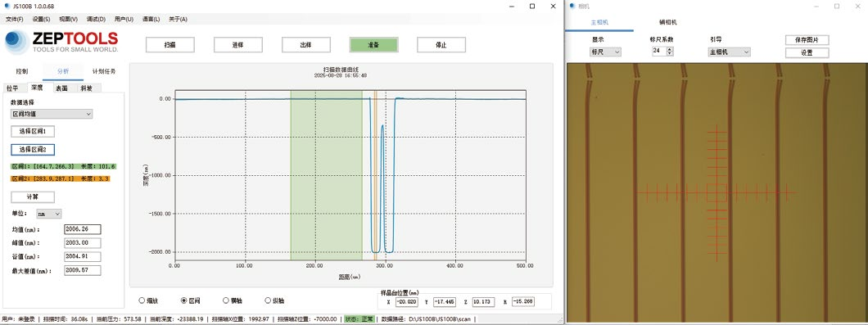Image resolution: width=868 pixels, height=325 pixels.
Task: Click the 设置 button in camera window
Action: (x=807, y=52)
